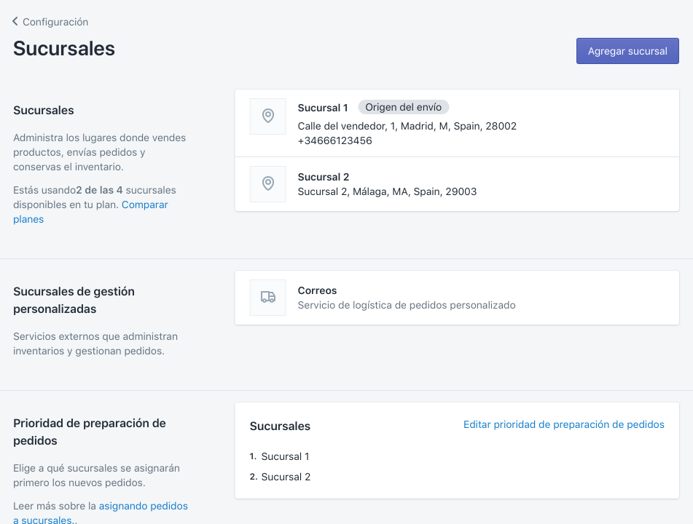The height and width of the screenshot is (524, 693).
Task: Click the Málaga address of Sucursal 2
Action: pyautogui.click(x=386, y=192)
